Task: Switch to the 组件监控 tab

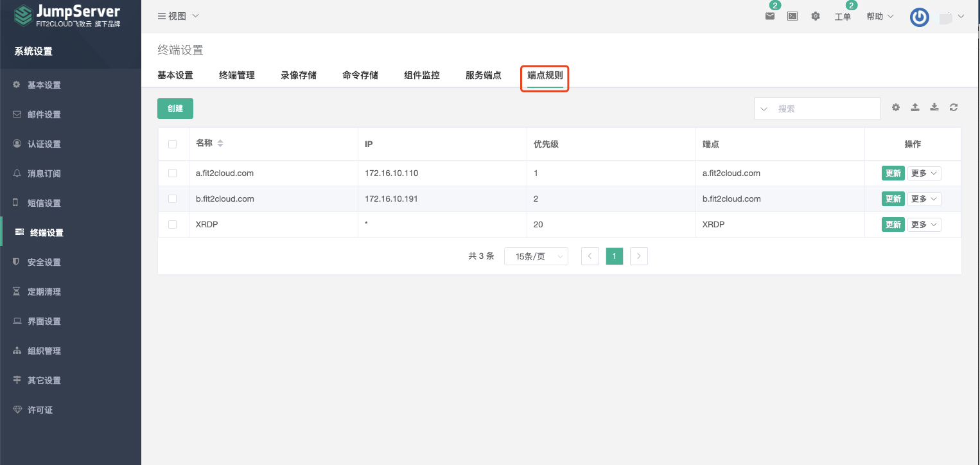Action: 421,75
